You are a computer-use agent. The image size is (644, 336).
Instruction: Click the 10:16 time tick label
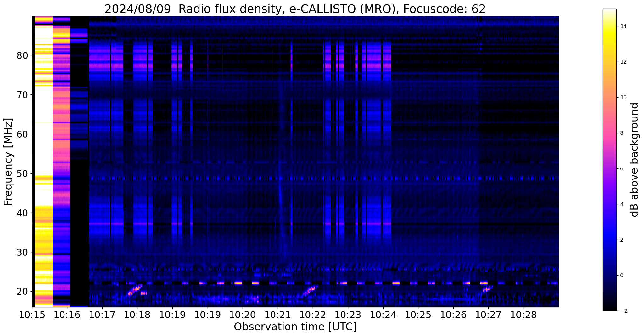67,315
